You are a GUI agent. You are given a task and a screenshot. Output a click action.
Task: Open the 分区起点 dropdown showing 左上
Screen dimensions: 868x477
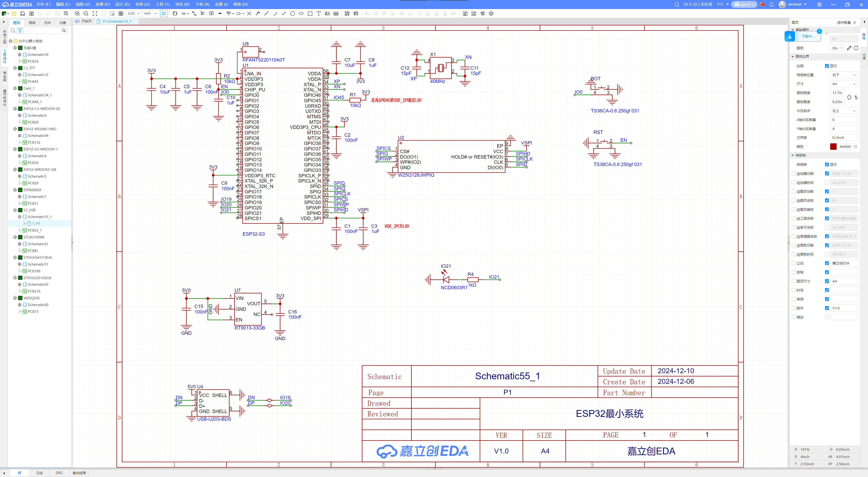tap(844, 111)
